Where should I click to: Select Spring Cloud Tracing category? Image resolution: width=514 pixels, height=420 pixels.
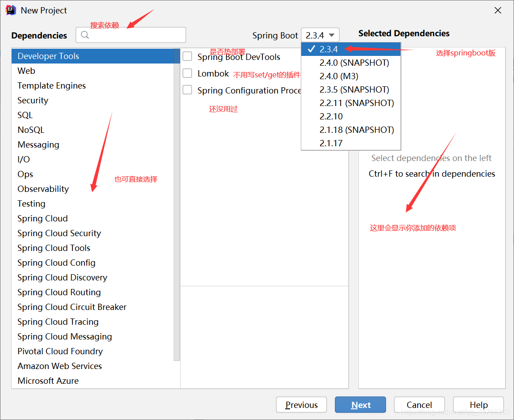pyautogui.click(x=93, y=322)
